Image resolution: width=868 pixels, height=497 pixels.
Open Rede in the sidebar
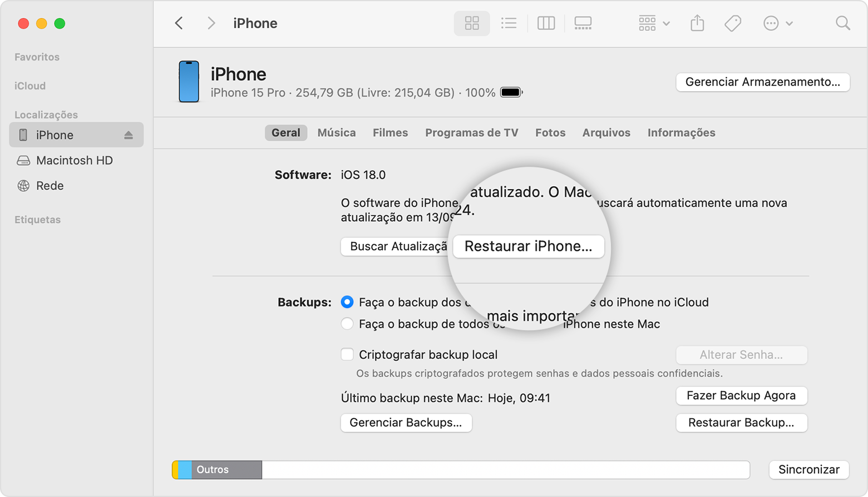coord(76,186)
